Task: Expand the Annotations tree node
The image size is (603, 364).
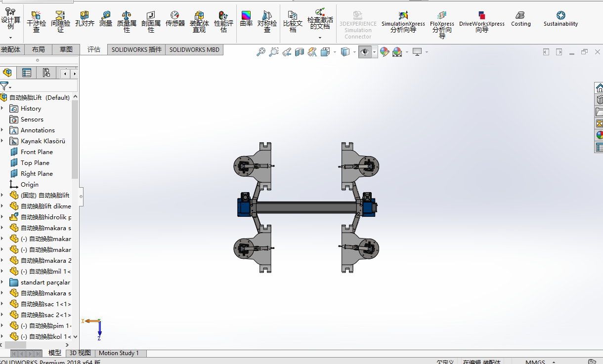Action: click(2, 130)
